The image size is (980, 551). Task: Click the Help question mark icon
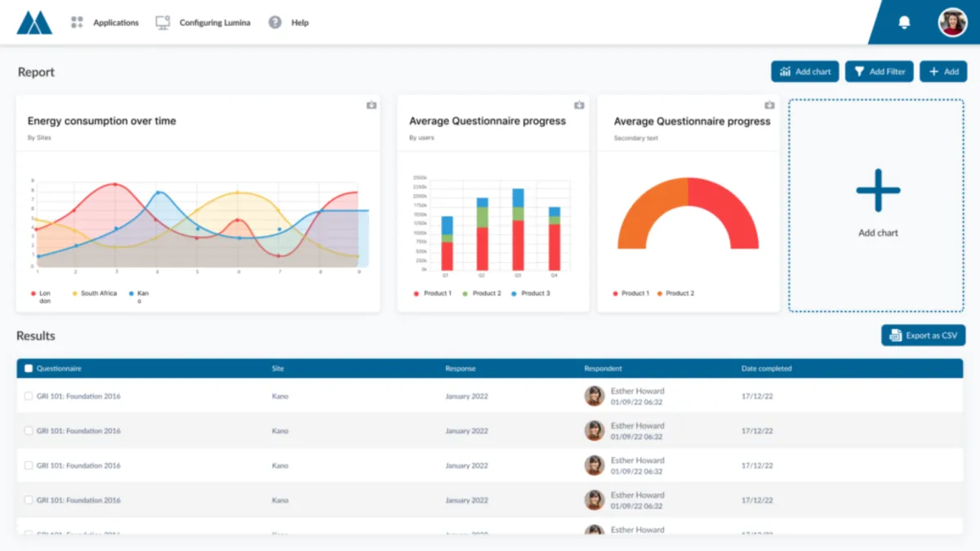point(275,23)
